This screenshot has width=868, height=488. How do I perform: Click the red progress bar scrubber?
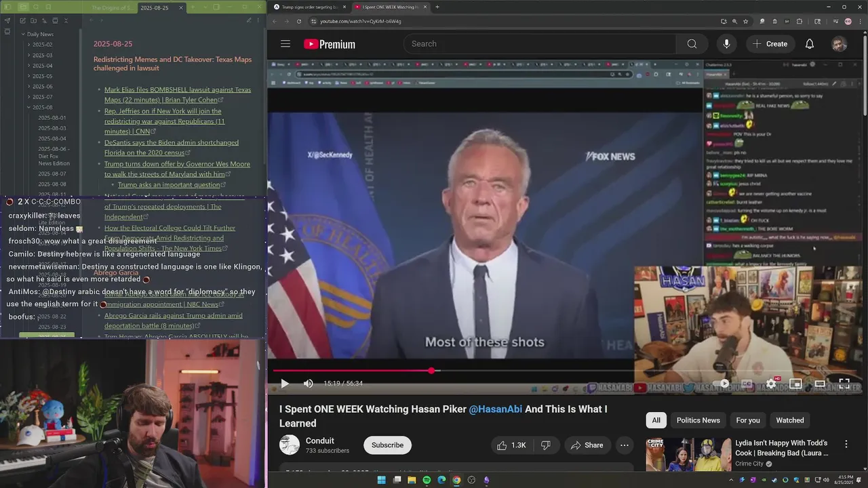(432, 371)
